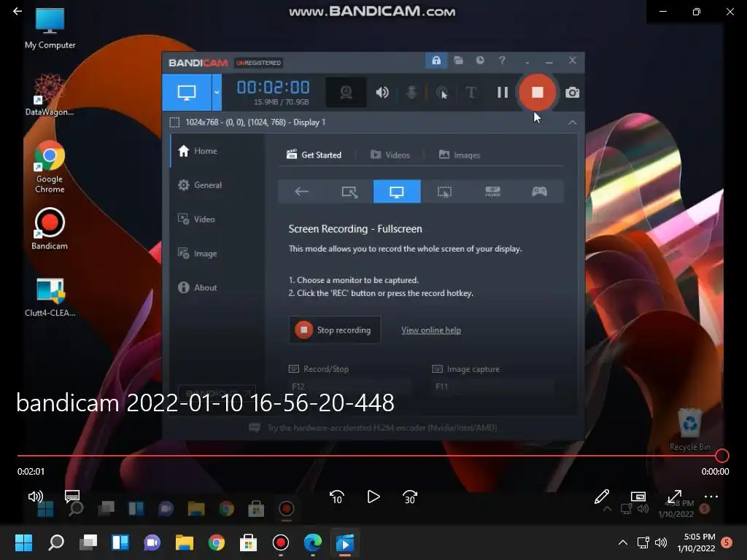Screen dimensions: 747x560
Task: Click Bandicam's folder icon in title bar
Action: [x=458, y=61]
